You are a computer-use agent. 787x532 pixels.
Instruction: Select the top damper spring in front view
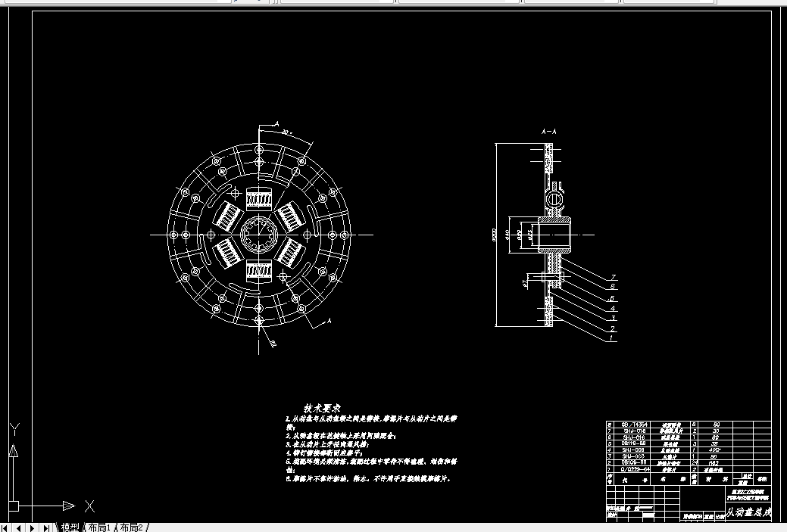(x=258, y=200)
